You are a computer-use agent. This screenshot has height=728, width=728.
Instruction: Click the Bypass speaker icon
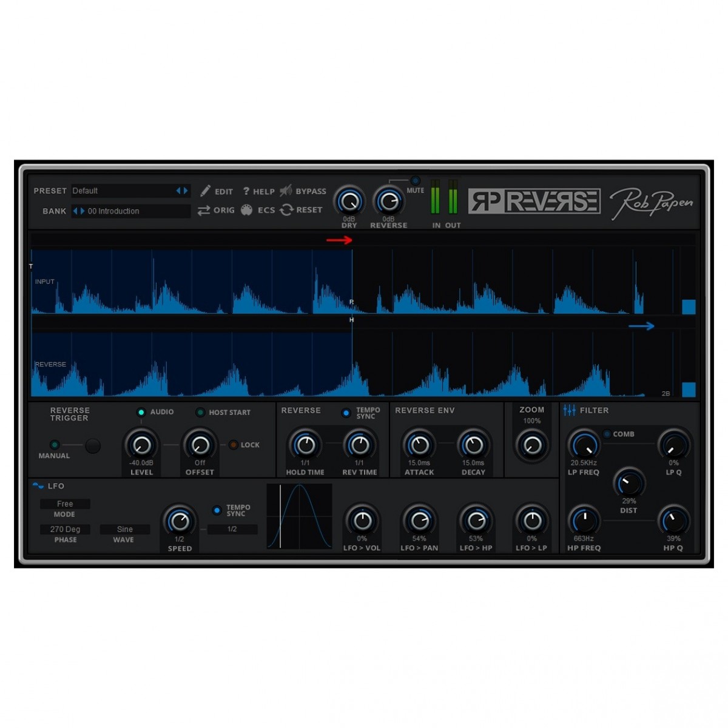point(286,190)
